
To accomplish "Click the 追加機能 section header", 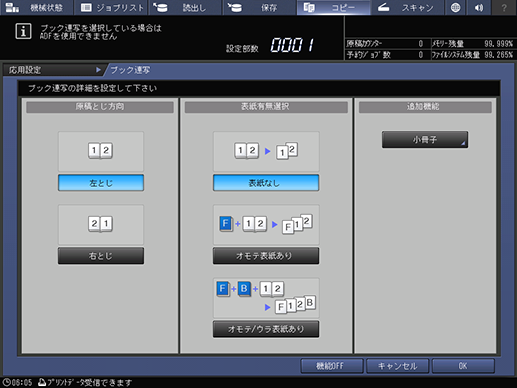I will [x=425, y=107].
